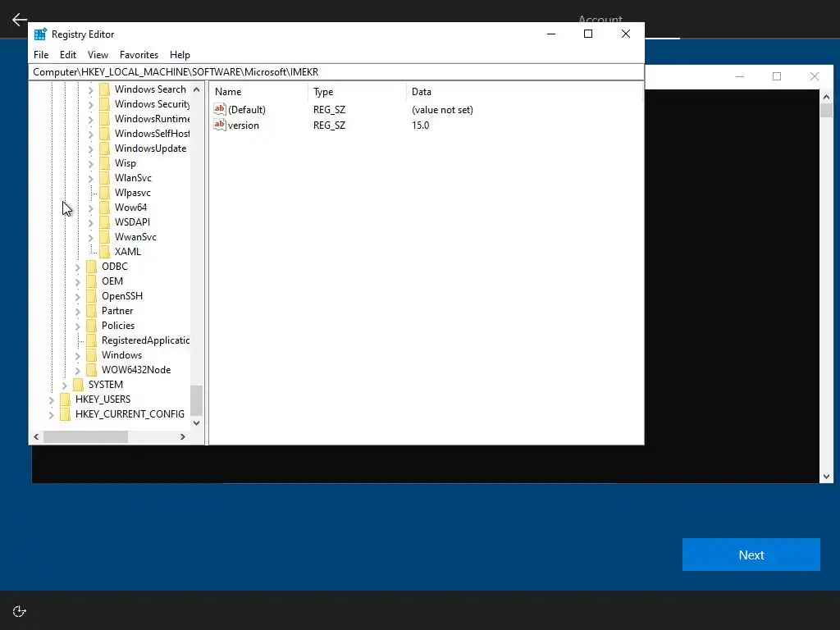
Task: Select the HKEY_USERS folder icon
Action: tap(66, 399)
